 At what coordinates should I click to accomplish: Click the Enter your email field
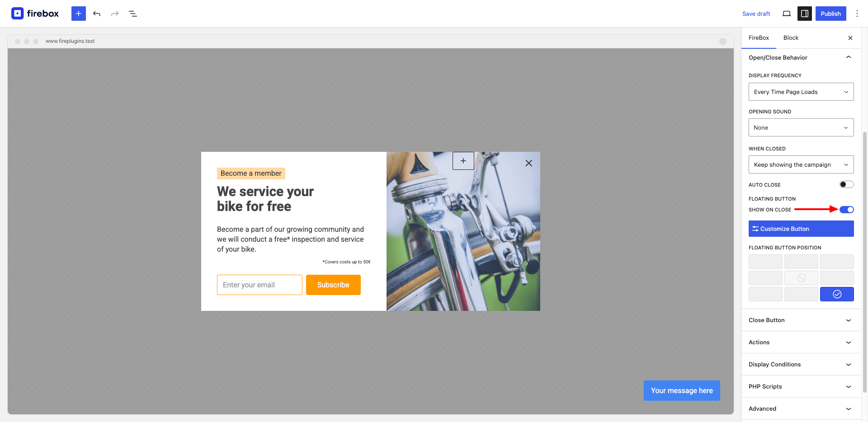pyautogui.click(x=259, y=285)
